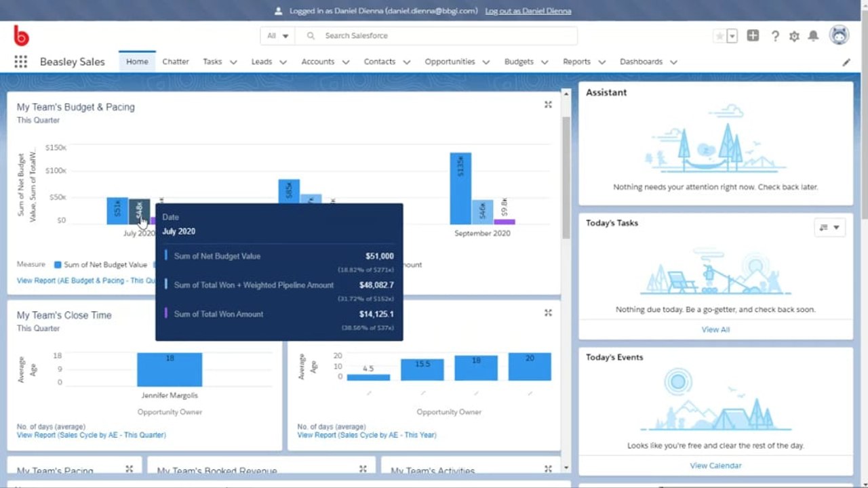Select the Home tab
The height and width of the screenshot is (488, 868).
137,62
